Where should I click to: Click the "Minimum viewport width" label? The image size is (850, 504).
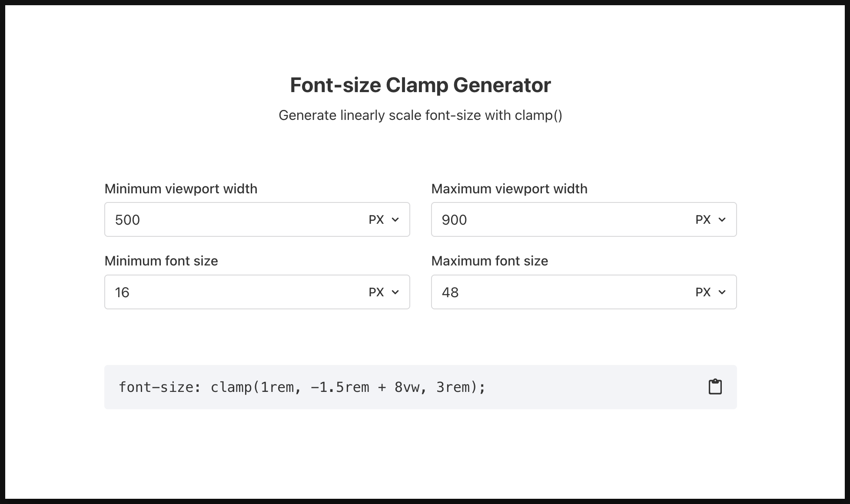(x=181, y=189)
